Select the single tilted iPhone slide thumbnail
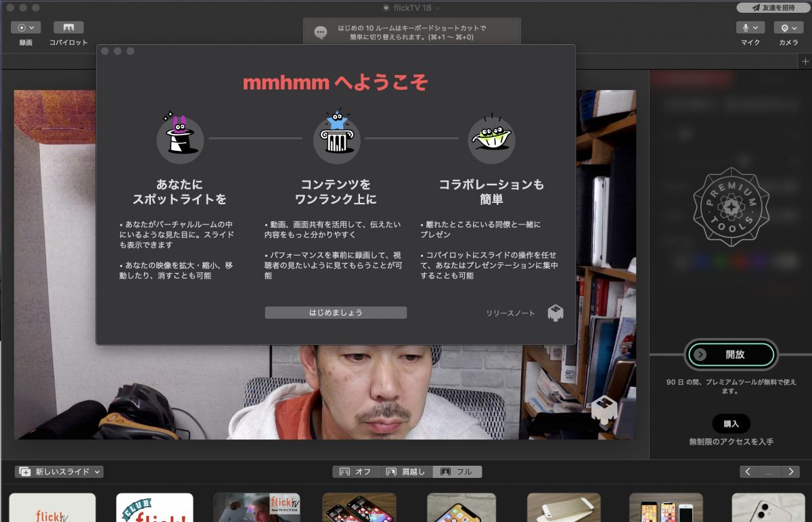This screenshot has height=522, width=812. [x=461, y=507]
